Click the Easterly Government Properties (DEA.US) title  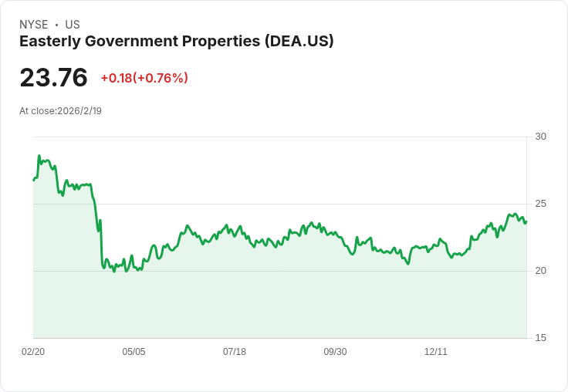coord(177,42)
